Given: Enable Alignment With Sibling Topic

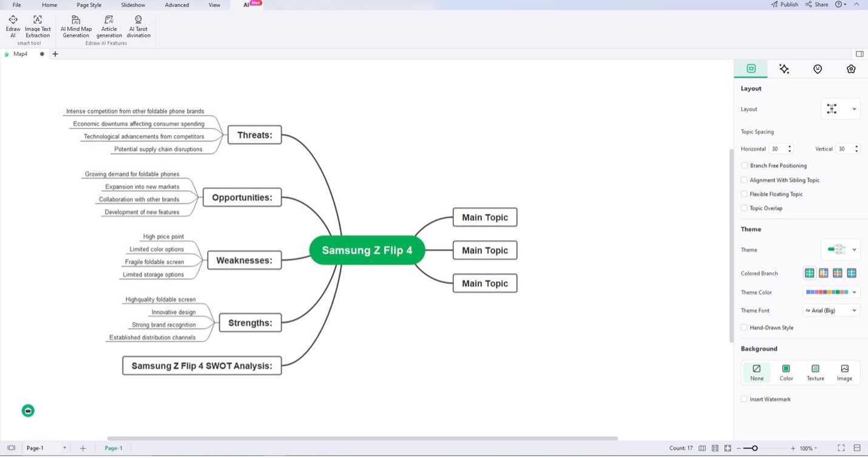Looking at the screenshot, I should (x=744, y=180).
